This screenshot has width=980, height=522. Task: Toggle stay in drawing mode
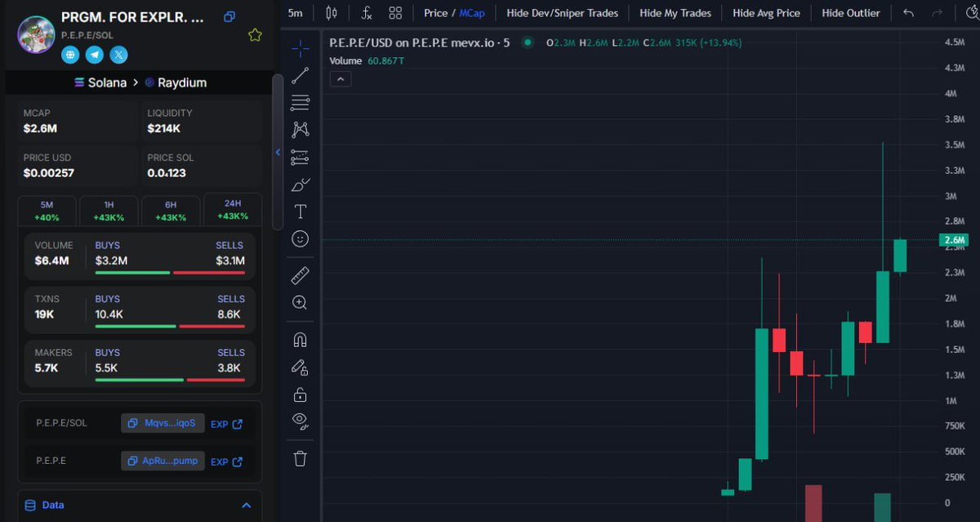(301, 367)
